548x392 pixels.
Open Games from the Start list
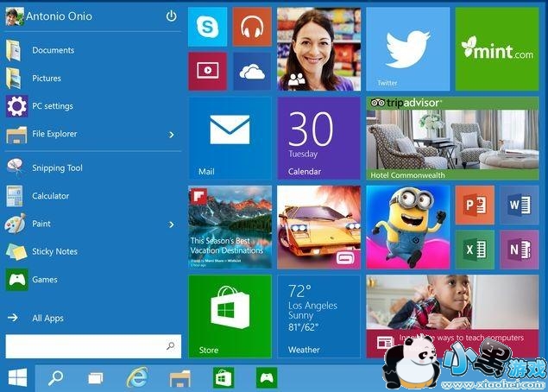[93, 280]
